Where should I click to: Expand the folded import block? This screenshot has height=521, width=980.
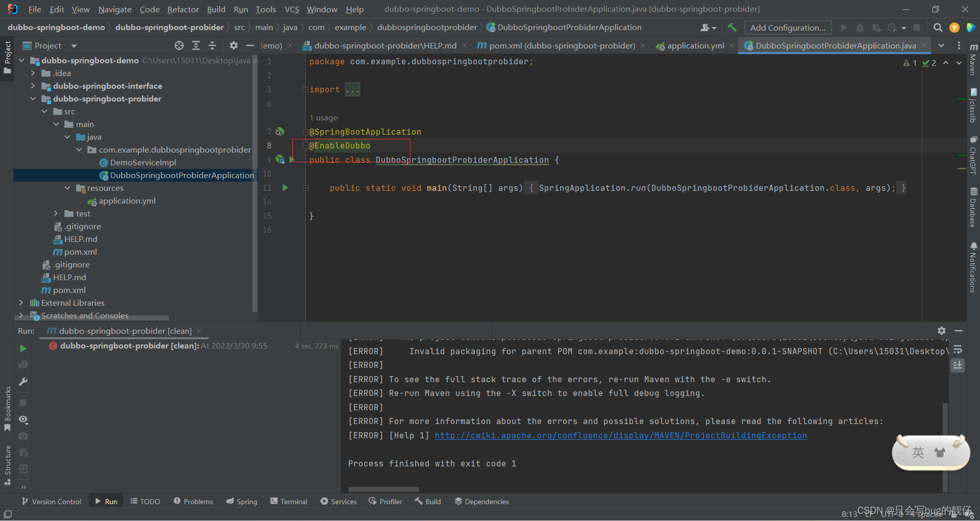(305, 90)
